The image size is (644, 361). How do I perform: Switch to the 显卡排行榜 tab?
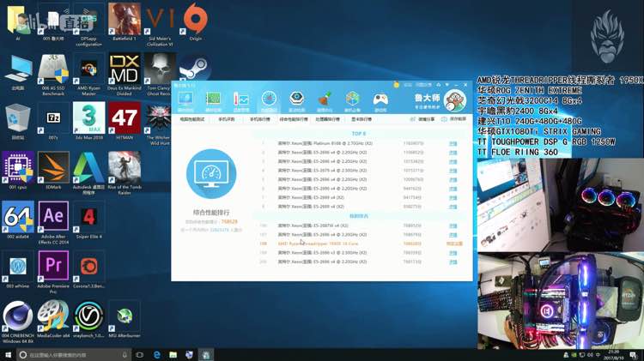(x=361, y=119)
